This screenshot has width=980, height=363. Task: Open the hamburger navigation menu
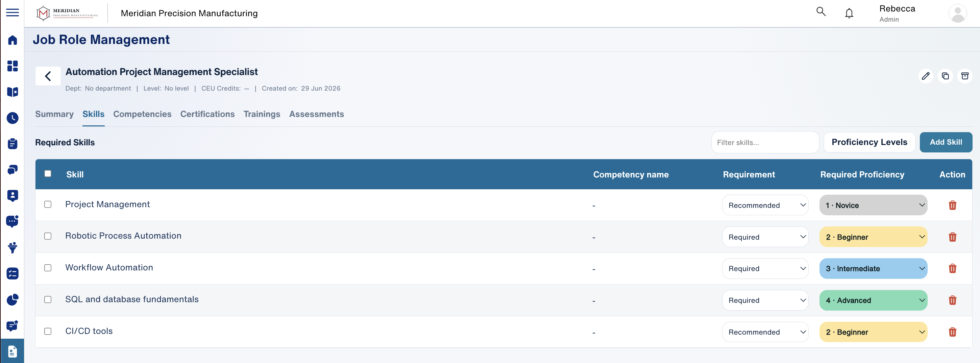(12, 13)
